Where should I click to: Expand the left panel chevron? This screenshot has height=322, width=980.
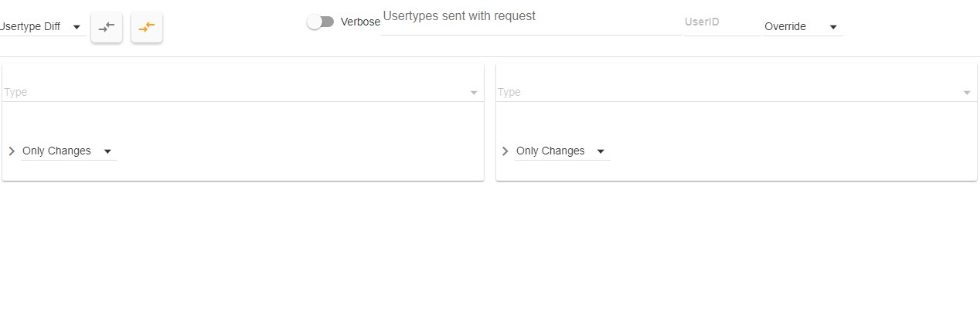[12, 151]
